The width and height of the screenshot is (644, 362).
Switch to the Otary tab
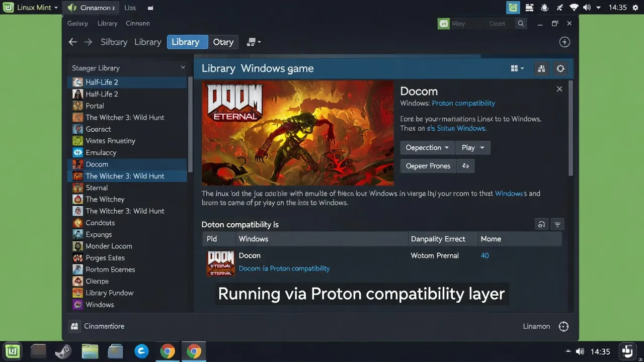[x=223, y=42]
